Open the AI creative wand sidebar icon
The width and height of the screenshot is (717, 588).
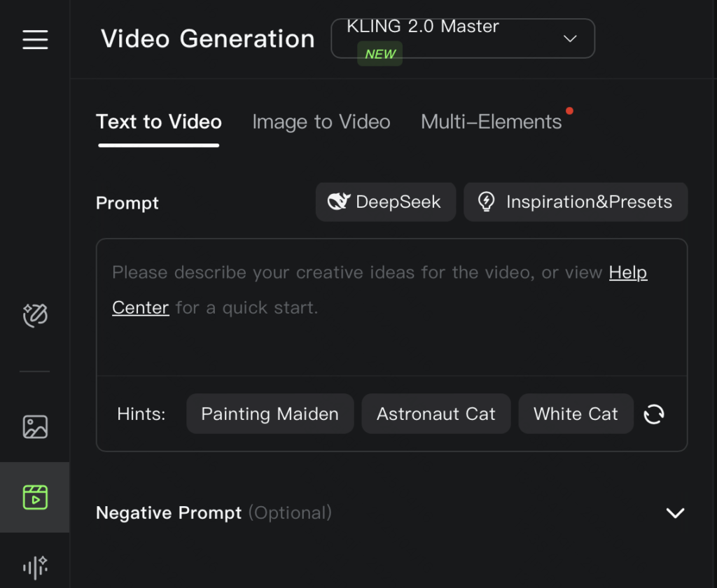(x=35, y=316)
